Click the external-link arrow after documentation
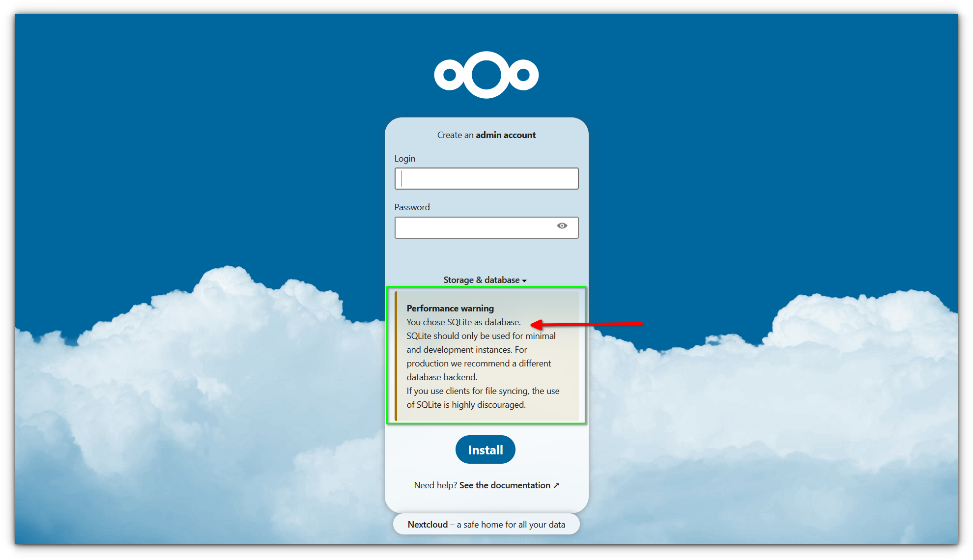This screenshot has width=973, height=560. [x=556, y=485]
